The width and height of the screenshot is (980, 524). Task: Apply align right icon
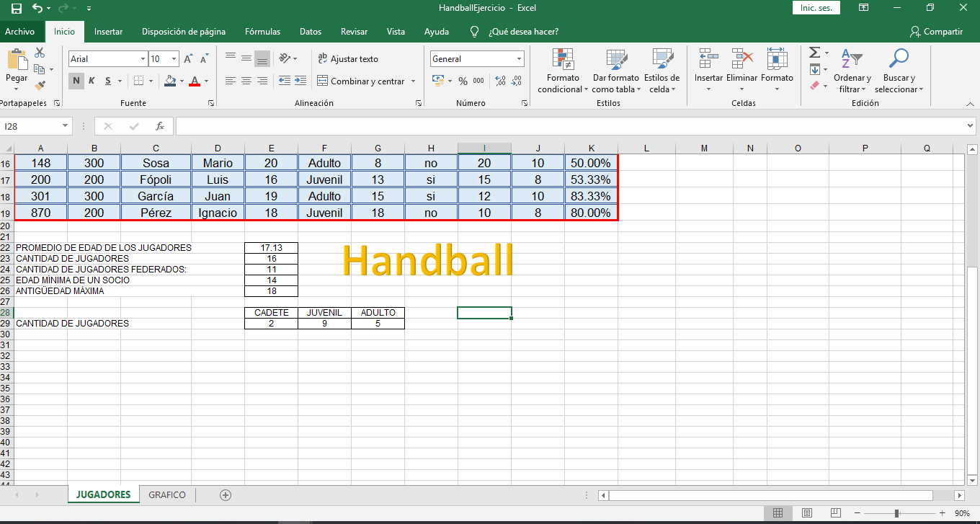[x=262, y=81]
